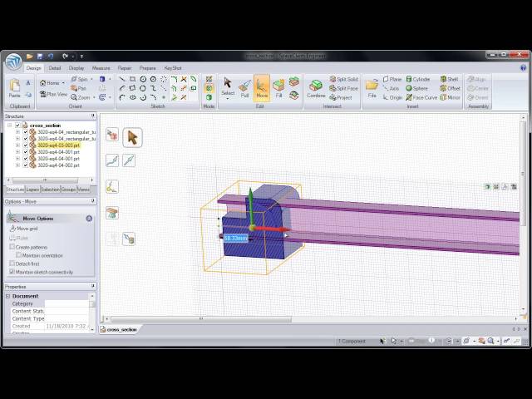Viewport: 532px width, 399px height.
Task: Insert an Axis
Action: pos(392,88)
